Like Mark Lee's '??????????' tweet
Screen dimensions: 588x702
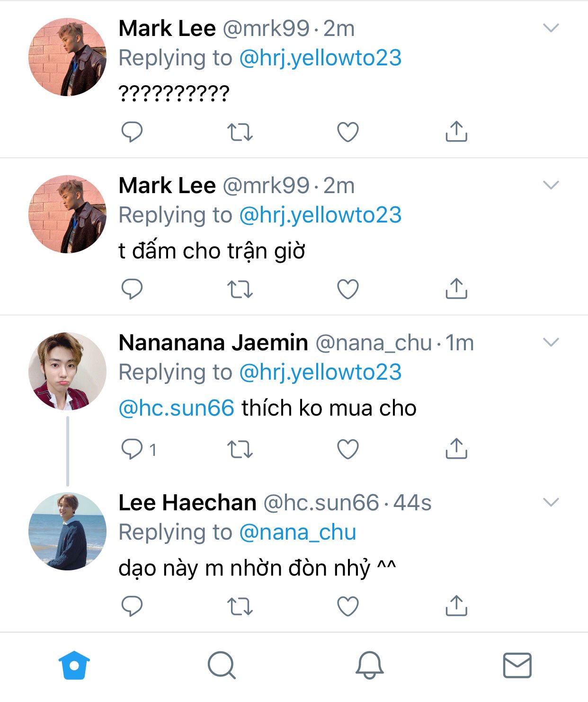point(348,132)
